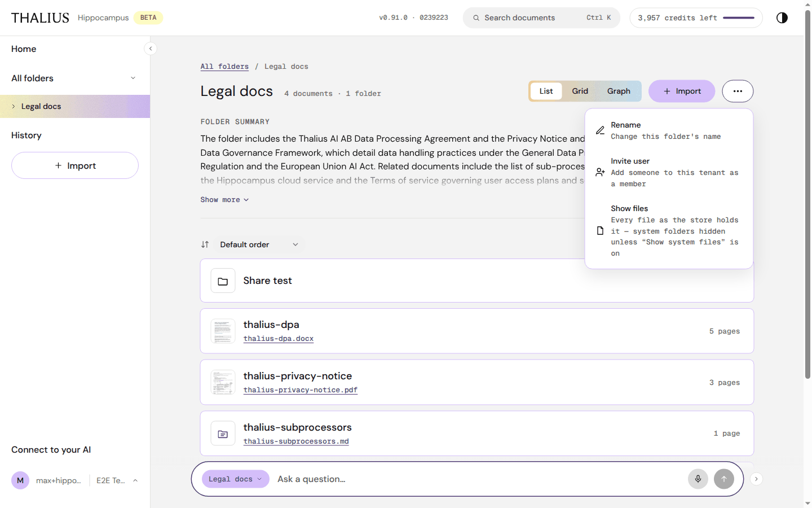Click the user avatar M icon

coord(20,480)
